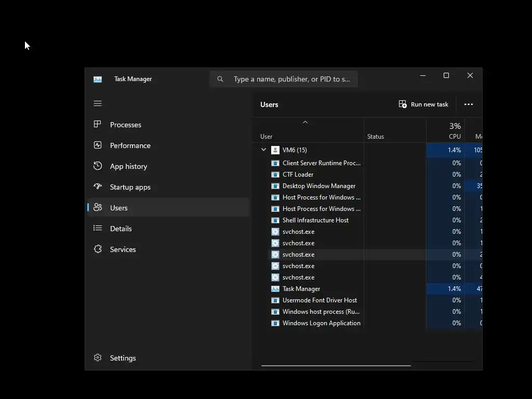The width and height of the screenshot is (532, 399).
Task: Switch to the Performance page
Action: click(x=168, y=145)
